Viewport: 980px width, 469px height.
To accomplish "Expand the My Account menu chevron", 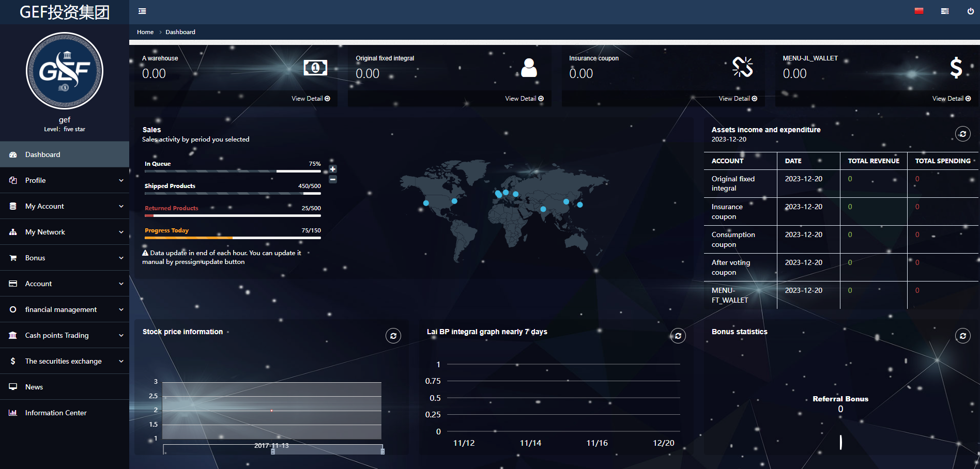I will 121,206.
